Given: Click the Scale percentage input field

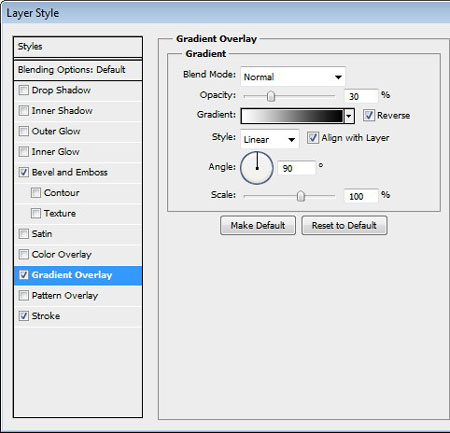Looking at the screenshot, I should [361, 196].
